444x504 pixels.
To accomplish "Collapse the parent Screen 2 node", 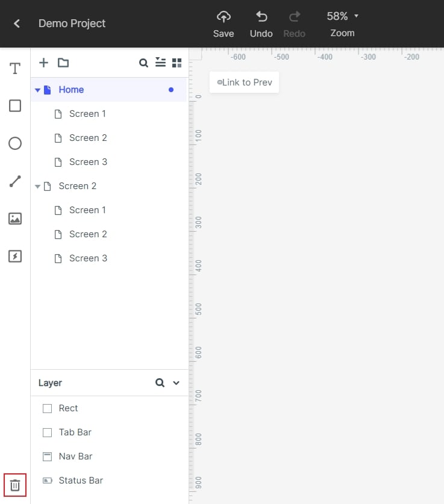I will [x=37, y=187].
